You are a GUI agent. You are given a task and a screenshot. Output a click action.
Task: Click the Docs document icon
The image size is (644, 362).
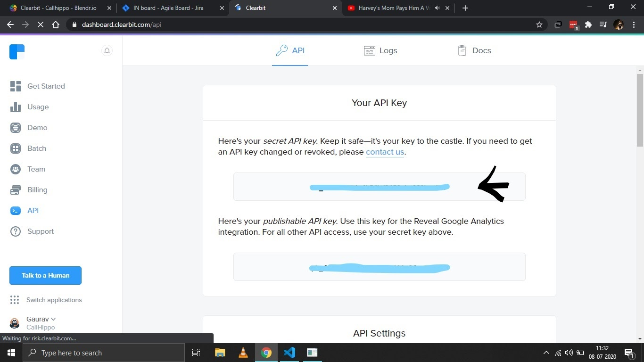click(x=462, y=50)
